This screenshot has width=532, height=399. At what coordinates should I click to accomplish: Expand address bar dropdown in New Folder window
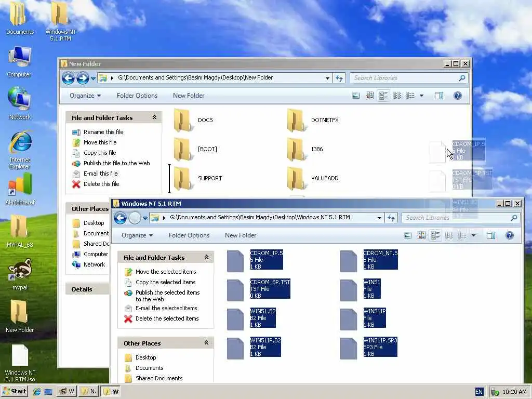click(x=327, y=78)
